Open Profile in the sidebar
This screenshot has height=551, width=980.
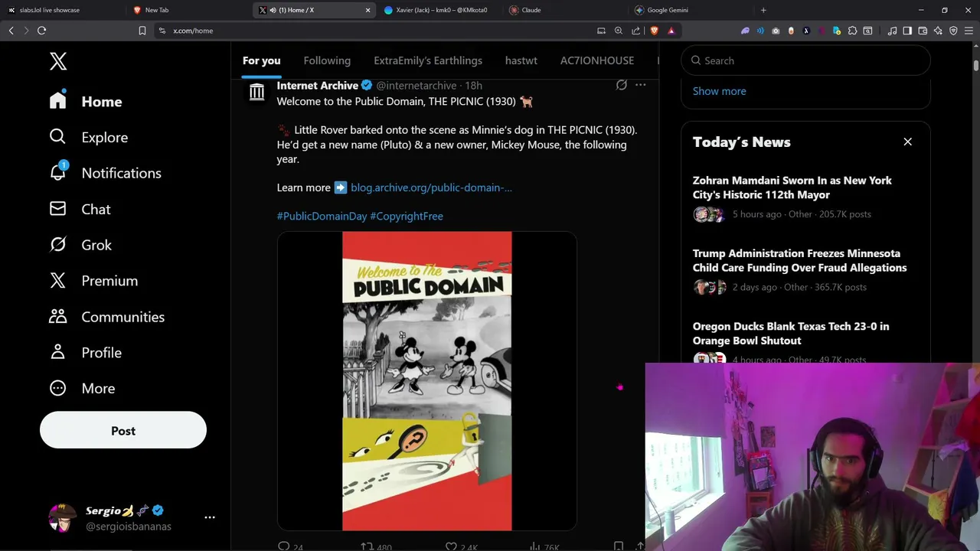[x=86, y=353]
